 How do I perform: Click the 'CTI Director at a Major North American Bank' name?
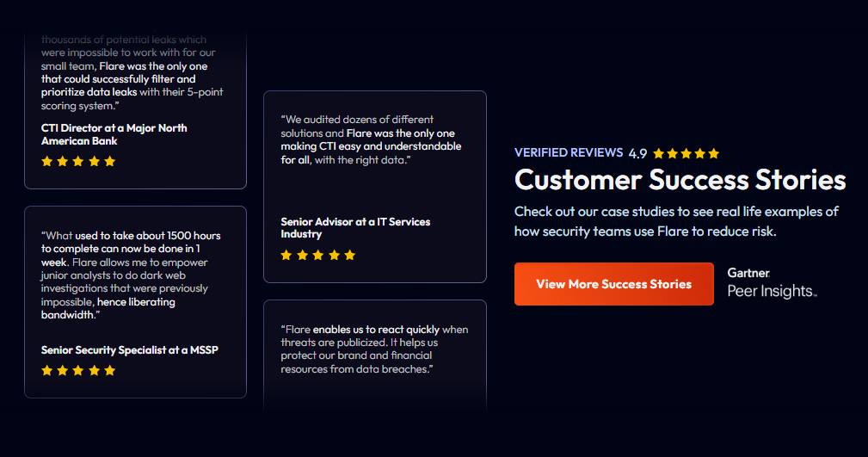click(114, 134)
